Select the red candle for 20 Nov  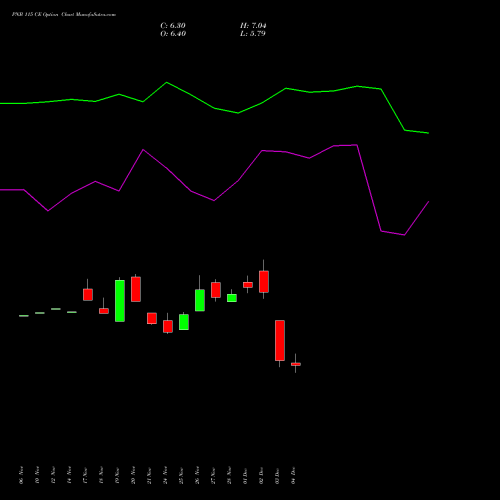point(136,289)
